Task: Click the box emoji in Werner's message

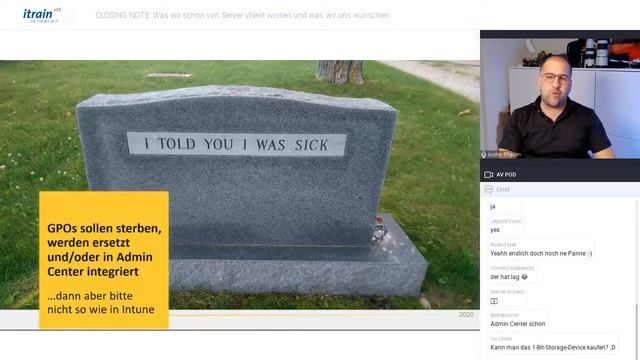Action: tap(494, 301)
